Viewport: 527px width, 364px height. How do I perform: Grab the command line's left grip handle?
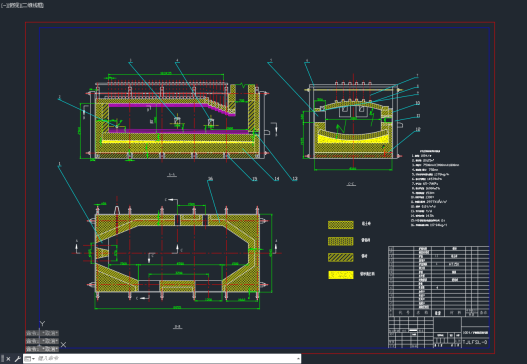[2, 359]
